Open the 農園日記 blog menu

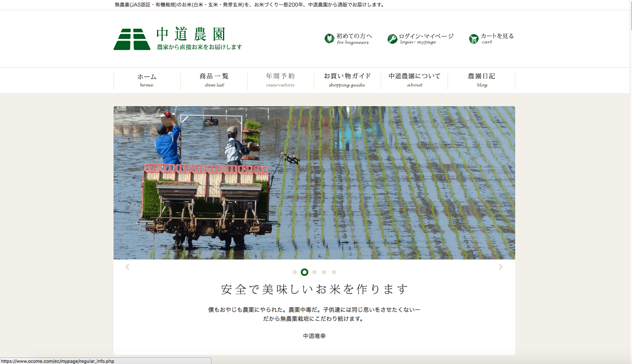(x=482, y=80)
